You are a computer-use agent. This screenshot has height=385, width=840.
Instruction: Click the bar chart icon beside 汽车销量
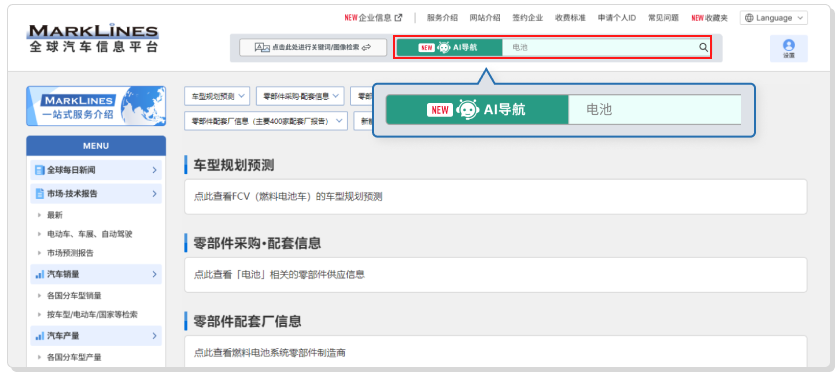(39, 274)
